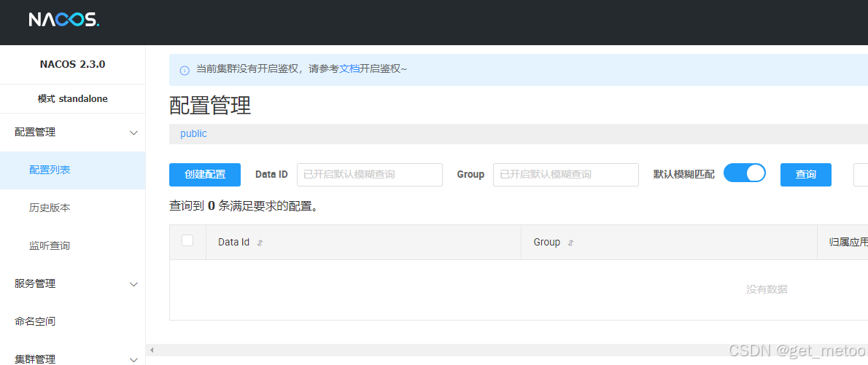Expand the 服务管理 menu chevron
The image size is (868, 365).
[x=133, y=284]
